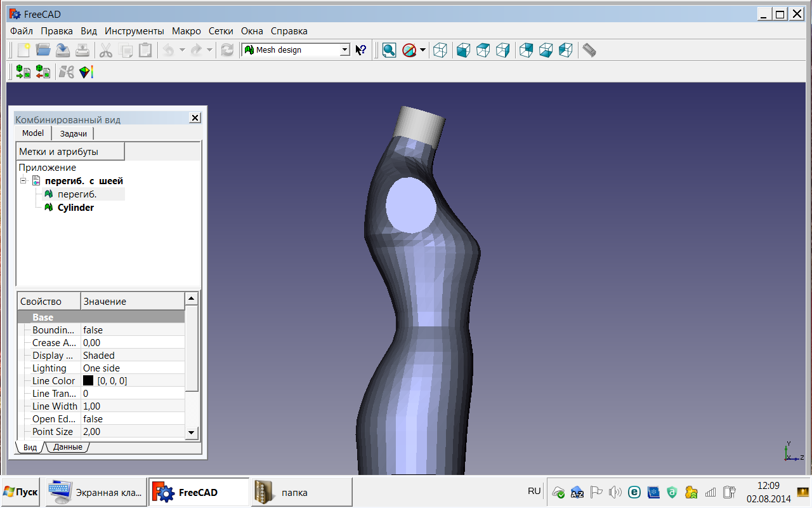Screen dimensions: 812x508
Task: Switch to the Задачи tab
Action: pyautogui.click(x=73, y=133)
